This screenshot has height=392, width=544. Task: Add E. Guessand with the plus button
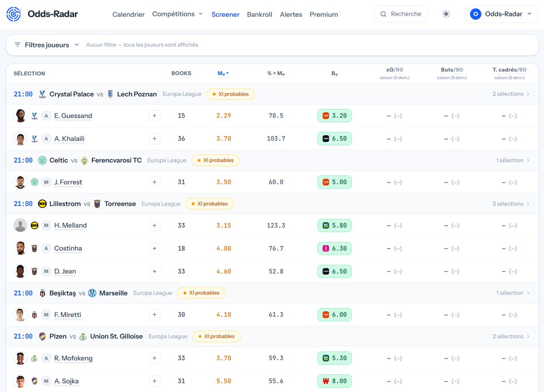click(x=155, y=116)
